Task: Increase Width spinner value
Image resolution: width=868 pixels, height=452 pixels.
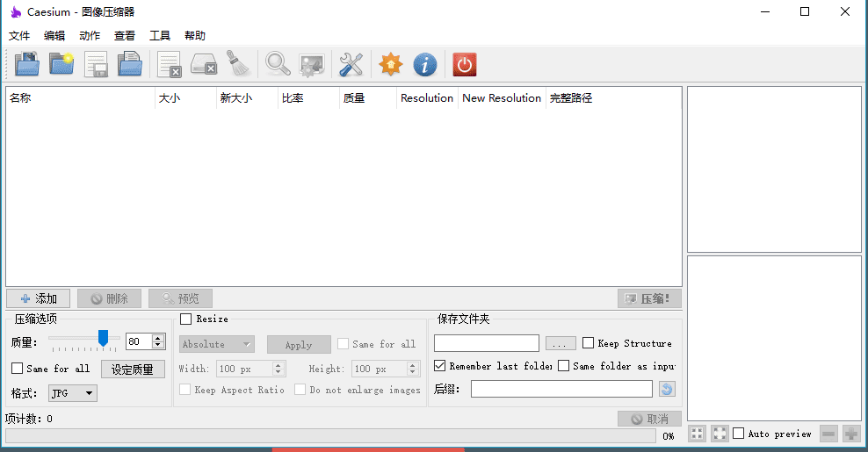Action: click(278, 365)
